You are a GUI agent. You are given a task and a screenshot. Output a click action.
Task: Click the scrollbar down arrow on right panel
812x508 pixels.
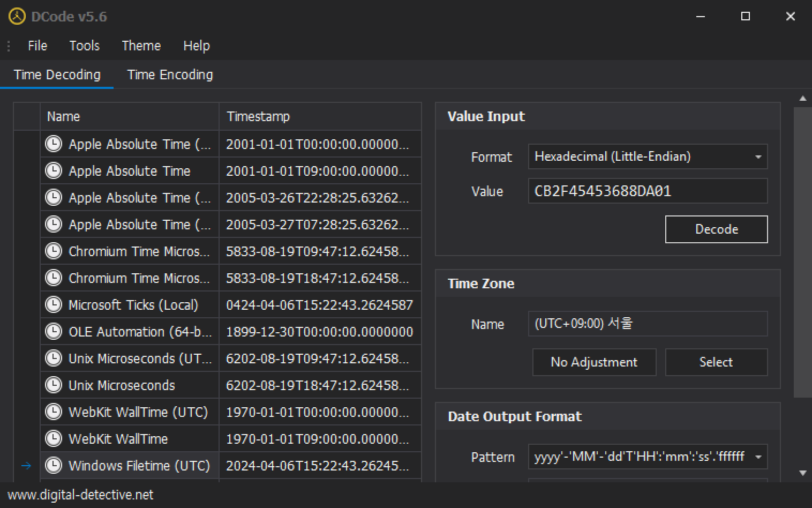(802, 473)
